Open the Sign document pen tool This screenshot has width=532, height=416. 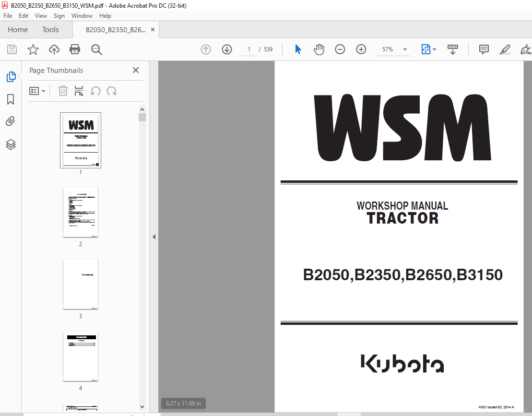(526, 49)
